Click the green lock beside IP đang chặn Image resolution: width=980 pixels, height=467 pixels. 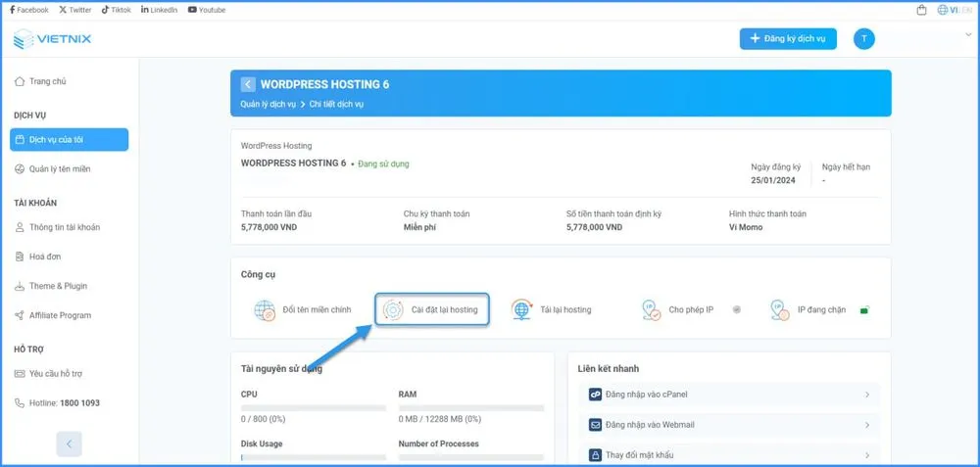point(865,309)
